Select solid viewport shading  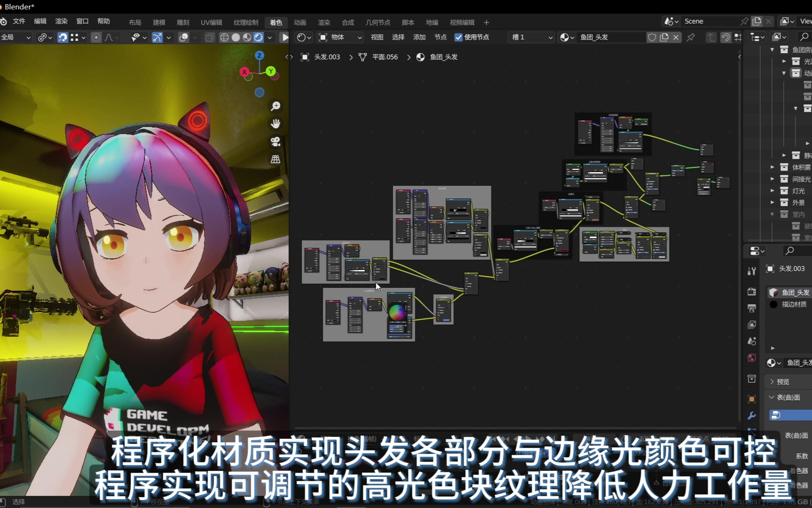236,37
